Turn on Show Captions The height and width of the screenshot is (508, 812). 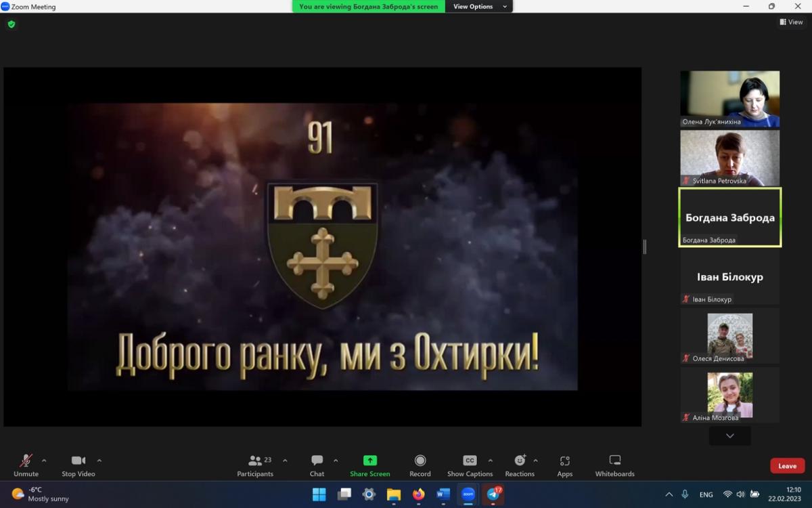(470, 461)
